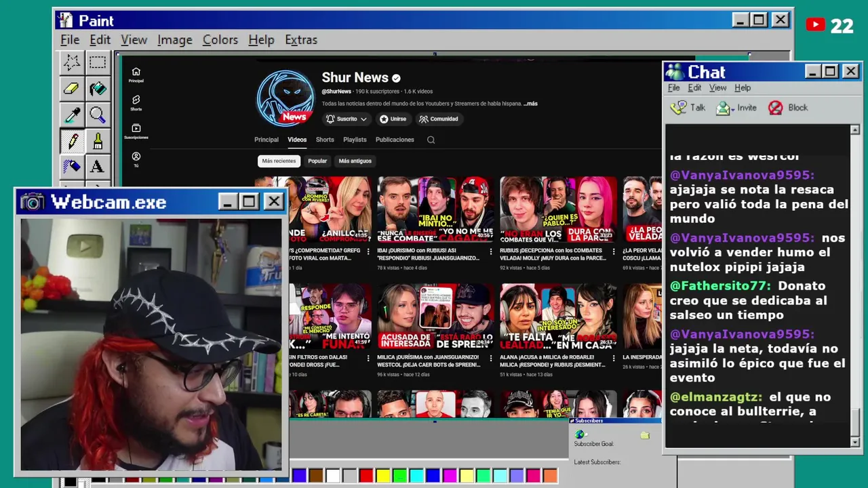Image resolution: width=868 pixels, height=488 pixels.
Task: Click the verified badge beside Shur News
Action: tap(396, 78)
